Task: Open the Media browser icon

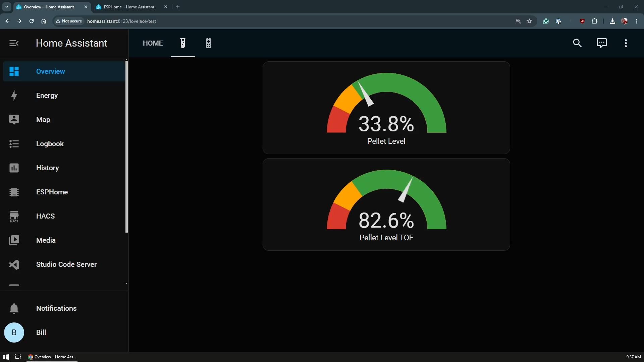Action: pos(14,240)
